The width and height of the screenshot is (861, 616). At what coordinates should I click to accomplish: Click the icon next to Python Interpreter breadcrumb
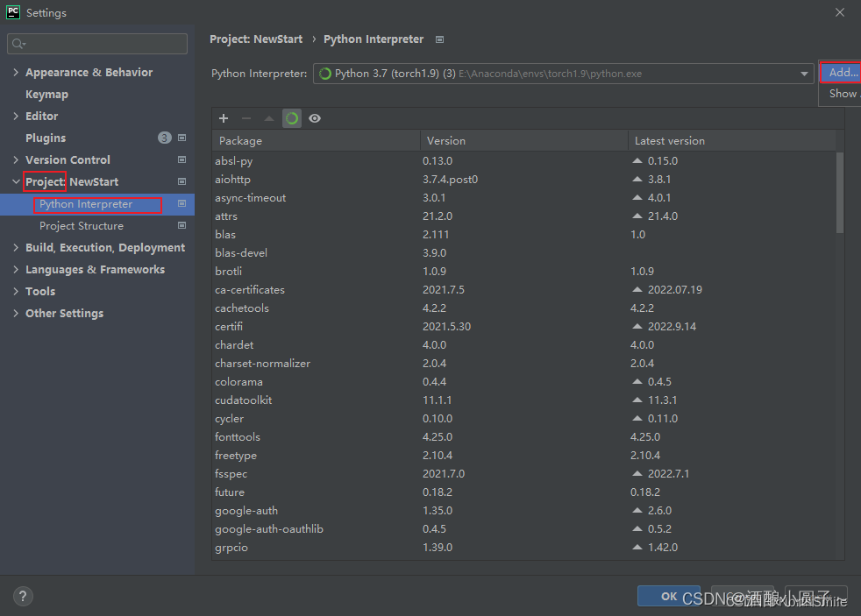[439, 39]
